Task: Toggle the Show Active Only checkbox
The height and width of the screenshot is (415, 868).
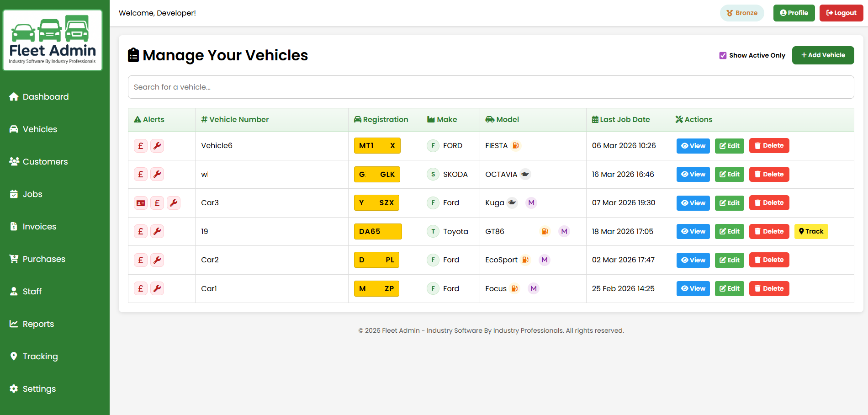Action: (723, 55)
